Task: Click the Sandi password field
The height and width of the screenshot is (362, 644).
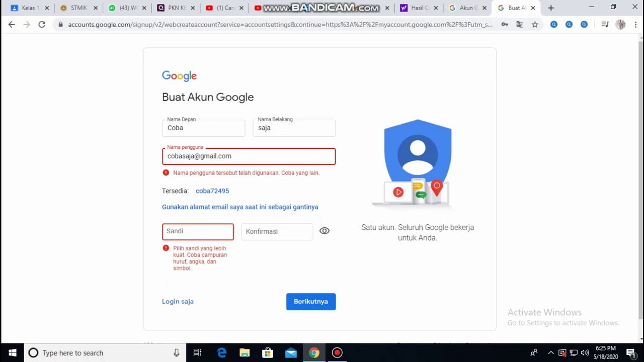Action: (198, 231)
